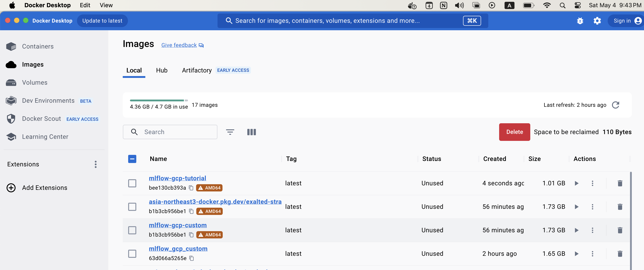Open Docker Scout from the sidebar
The height and width of the screenshot is (270, 644).
coord(42,119)
